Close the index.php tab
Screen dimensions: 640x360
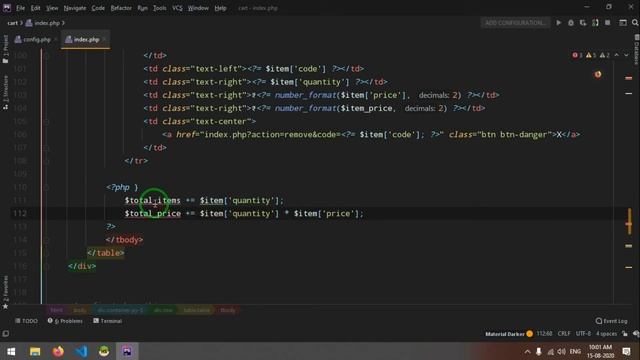point(105,40)
